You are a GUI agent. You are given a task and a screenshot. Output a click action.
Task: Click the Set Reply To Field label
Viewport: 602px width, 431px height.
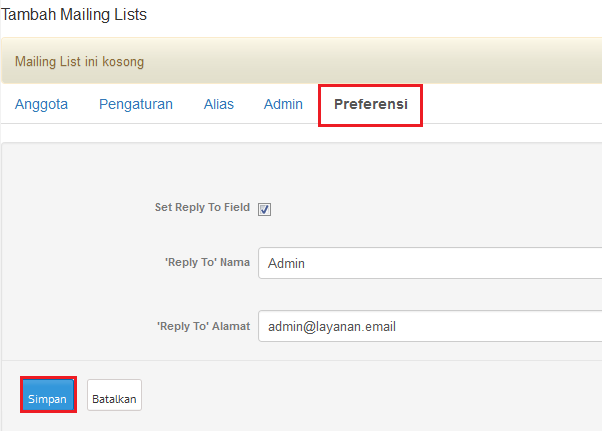click(202, 208)
